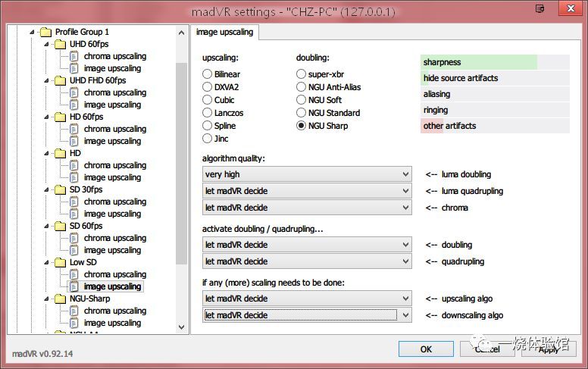Click the SD 30fps folder icon
Image resolution: width=588 pixels, height=369 pixels.
[x=60, y=189]
